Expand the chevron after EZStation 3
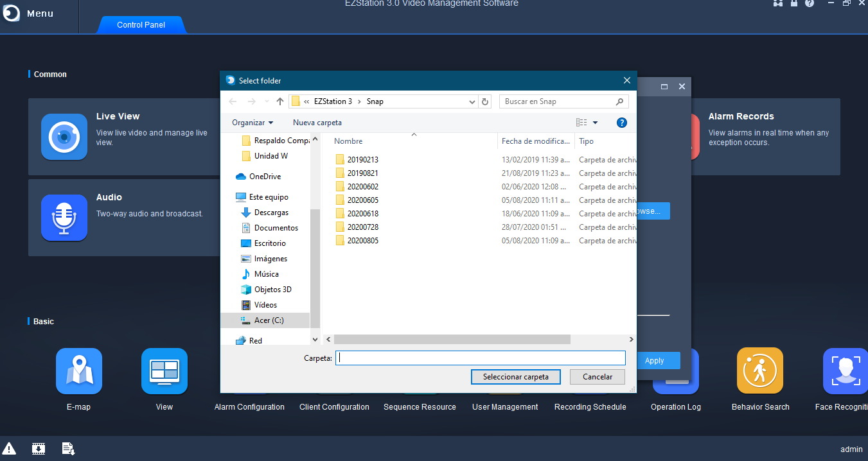The width and height of the screenshot is (868, 461). 359,101
